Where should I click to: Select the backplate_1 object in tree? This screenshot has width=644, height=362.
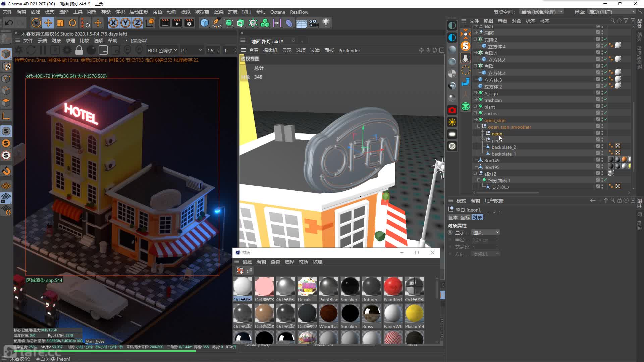click(503, 154)
